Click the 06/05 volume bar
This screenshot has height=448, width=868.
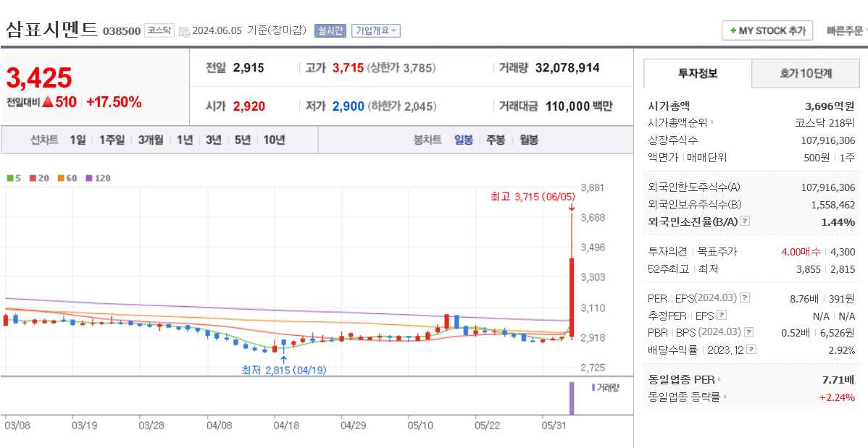click(571, 397)
